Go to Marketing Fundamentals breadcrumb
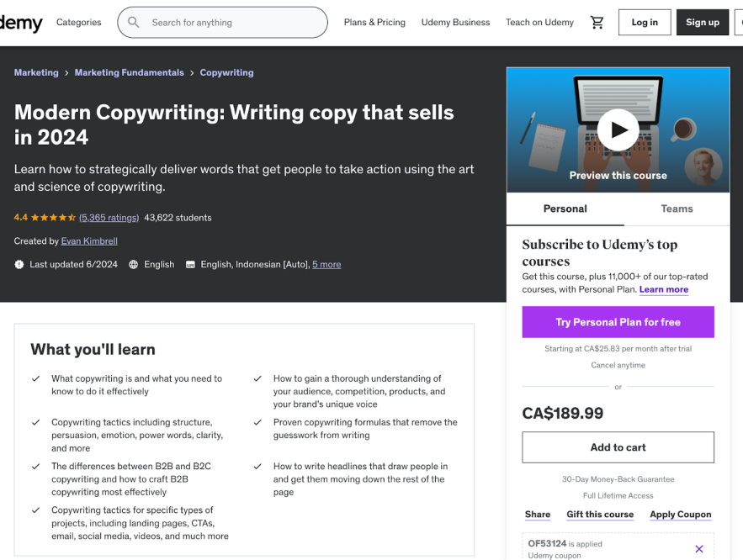Viewport: 743px width, 560px height. (x=129, y=73)
